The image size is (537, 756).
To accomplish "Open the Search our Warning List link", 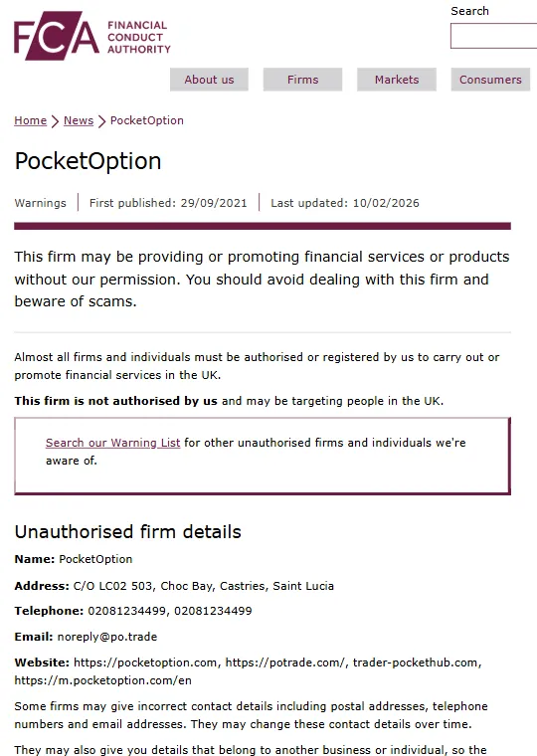I will 112,443.
